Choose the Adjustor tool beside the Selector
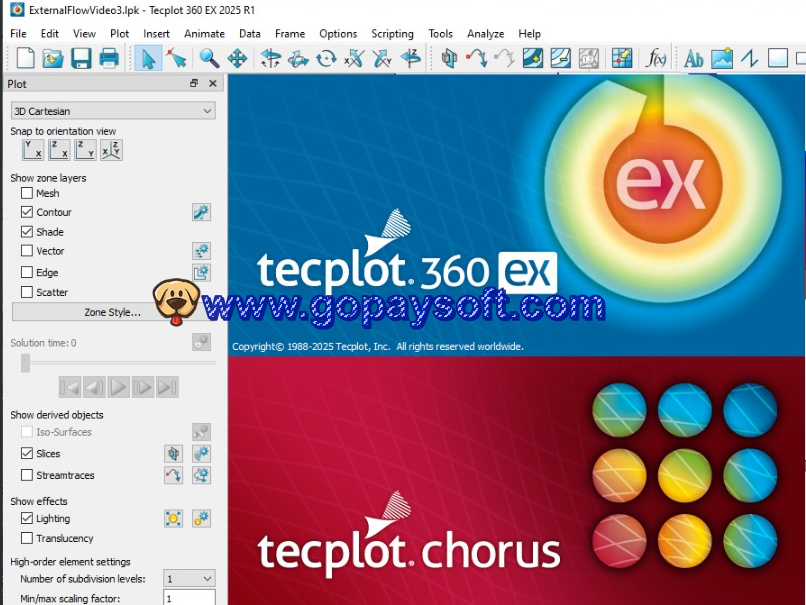 tap(177, 58)
